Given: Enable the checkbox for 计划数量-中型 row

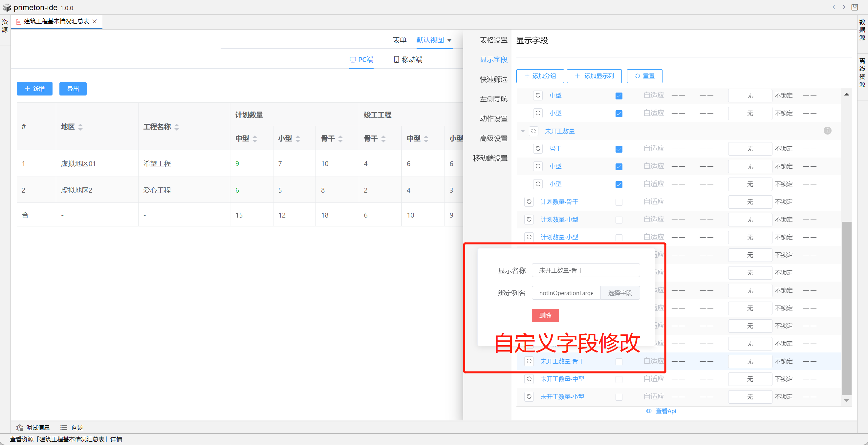Looking at the screenshot, I should pyautogui.click(x=618, y=220).
